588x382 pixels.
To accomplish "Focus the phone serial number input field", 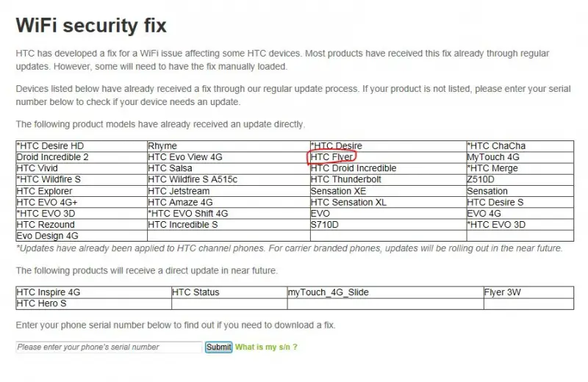I will [109, 347].
